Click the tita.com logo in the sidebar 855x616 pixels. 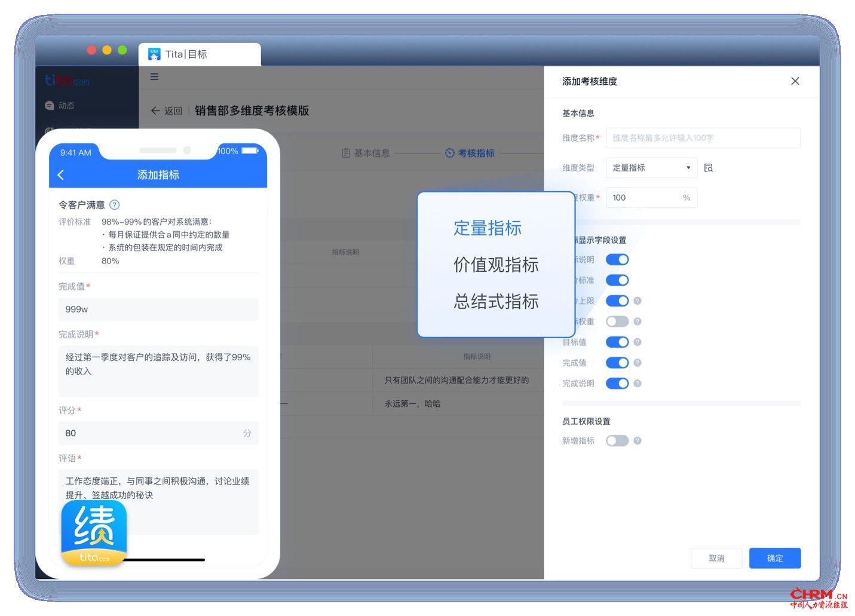point(67,80)
